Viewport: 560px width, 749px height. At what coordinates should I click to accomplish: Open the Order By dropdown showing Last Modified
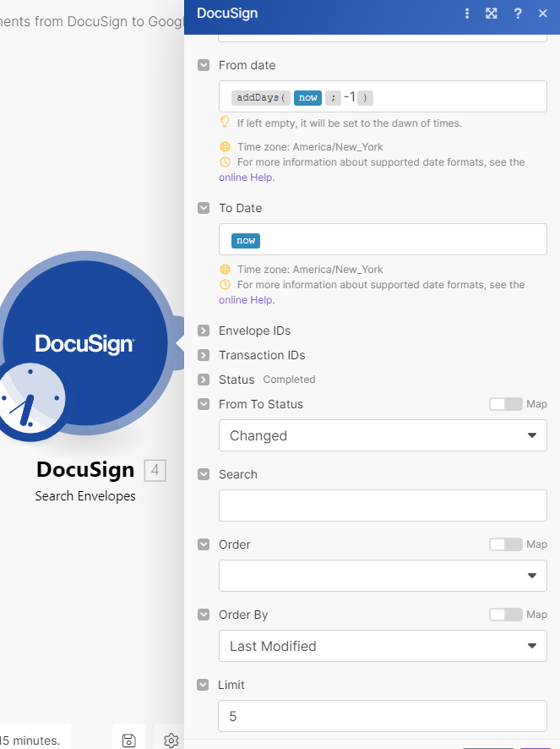click(x=383, y=647)
